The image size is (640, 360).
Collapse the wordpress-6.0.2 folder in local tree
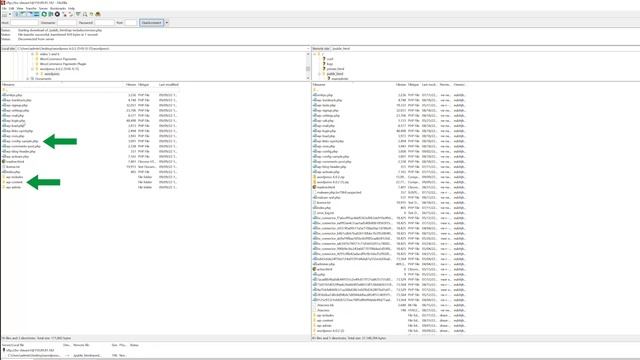click(33, 69)
